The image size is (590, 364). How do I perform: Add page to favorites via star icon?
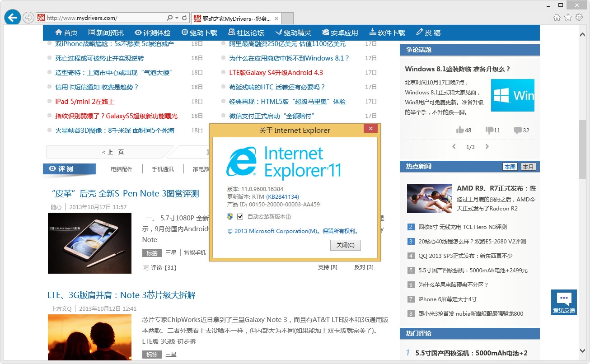pos(568,16)
